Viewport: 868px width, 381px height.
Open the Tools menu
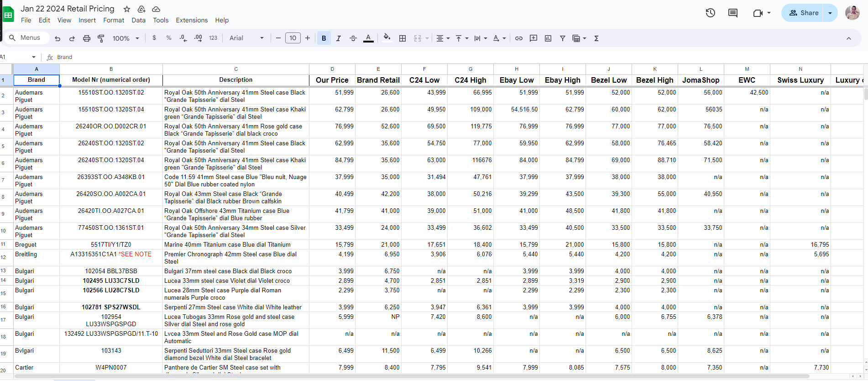(x=161, y=20)
